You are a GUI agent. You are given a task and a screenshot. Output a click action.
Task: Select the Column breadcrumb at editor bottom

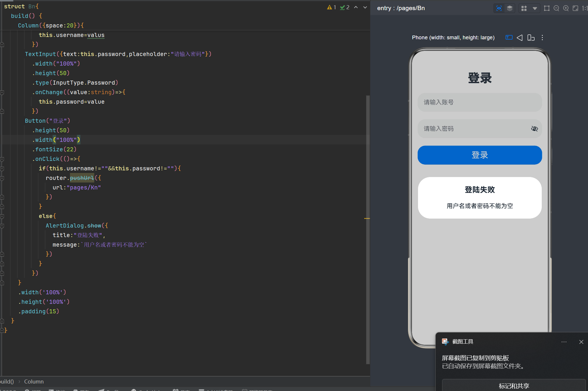[34, 381]
